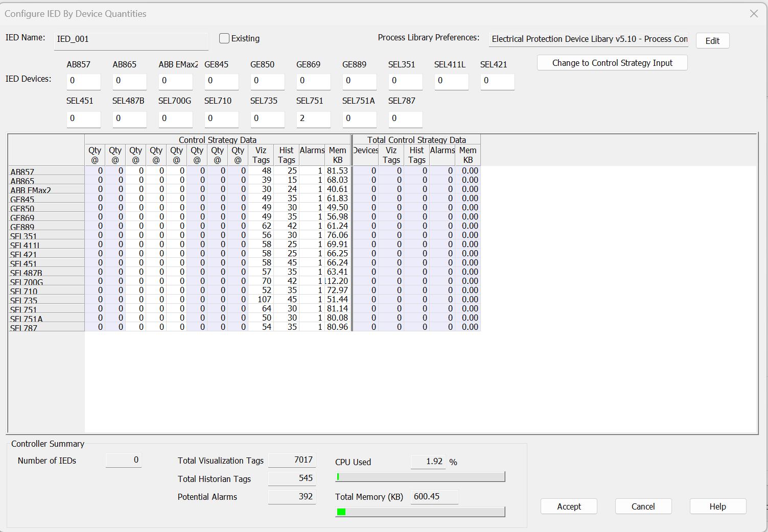Click the SEL787 row header in the table
Image resolution: width=768 pixels, height=532 pixels.
click(x=46, y=327)
